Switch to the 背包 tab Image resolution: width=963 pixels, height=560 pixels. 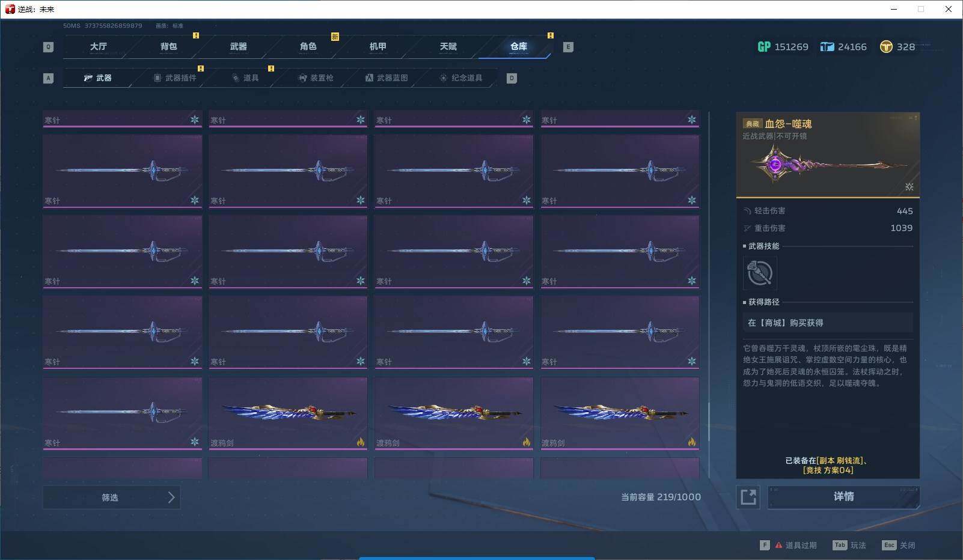coord(168,46)
